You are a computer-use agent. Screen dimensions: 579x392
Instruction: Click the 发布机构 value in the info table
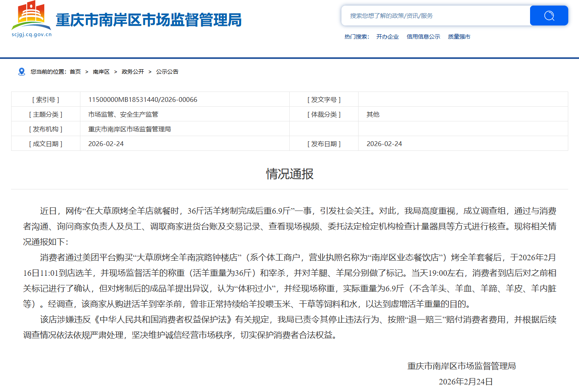pyautogui.click(x=129, y=129)
